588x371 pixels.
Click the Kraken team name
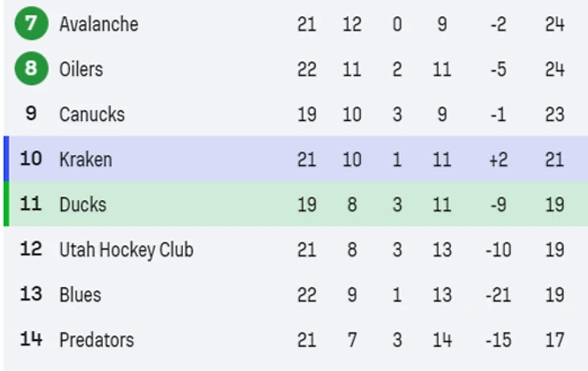point(85,160)
